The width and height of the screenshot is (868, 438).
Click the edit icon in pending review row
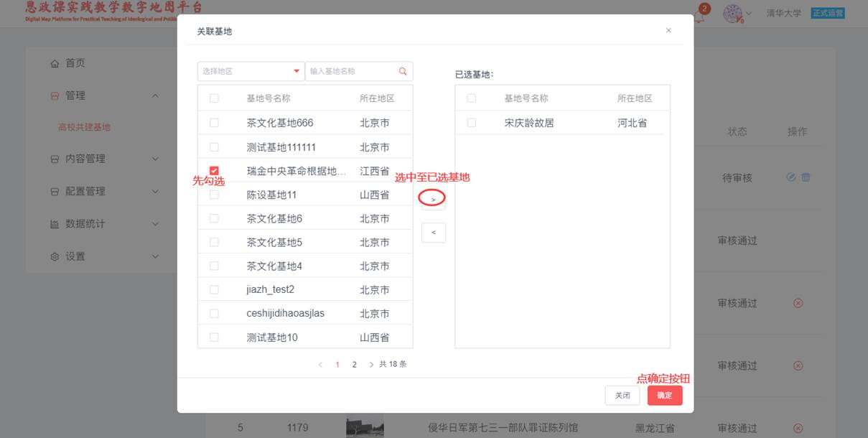[790, 177]
